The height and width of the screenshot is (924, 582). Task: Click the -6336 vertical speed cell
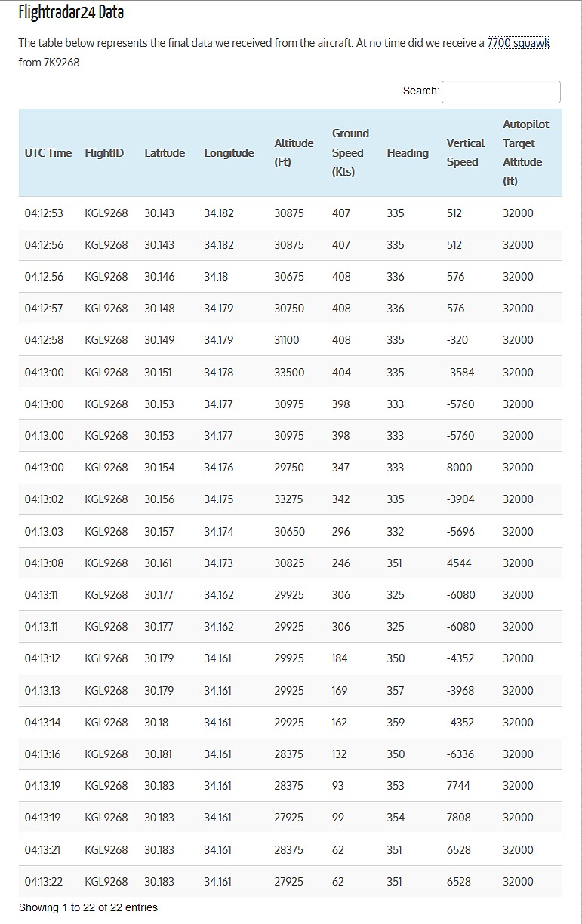point(460,754)
